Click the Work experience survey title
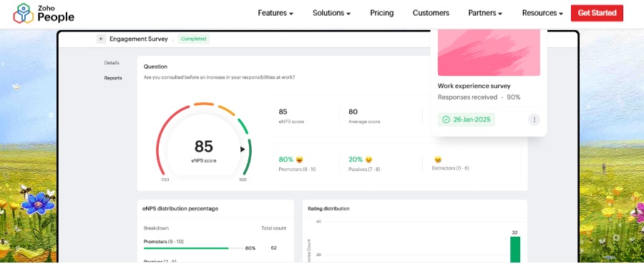The image size is (644, 264). tap(474, 87)
